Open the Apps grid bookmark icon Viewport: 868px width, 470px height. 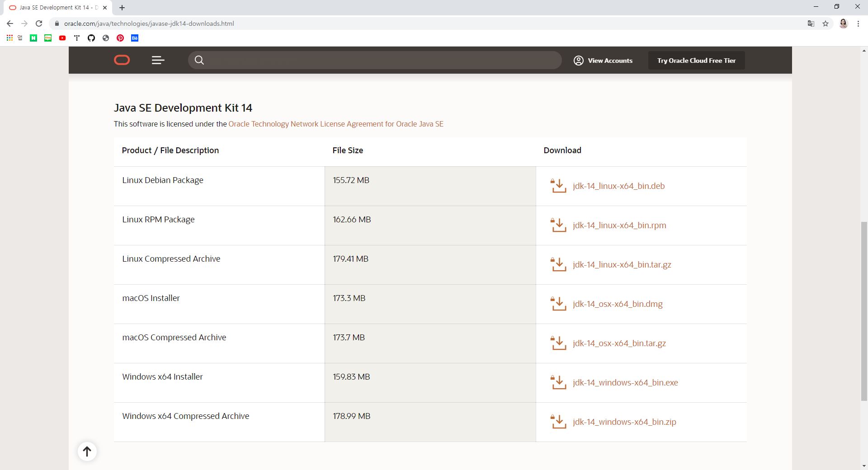click(x=9, y=38)
